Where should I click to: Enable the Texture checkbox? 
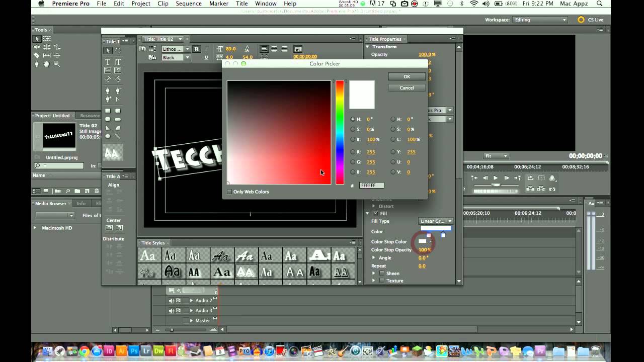382,281
